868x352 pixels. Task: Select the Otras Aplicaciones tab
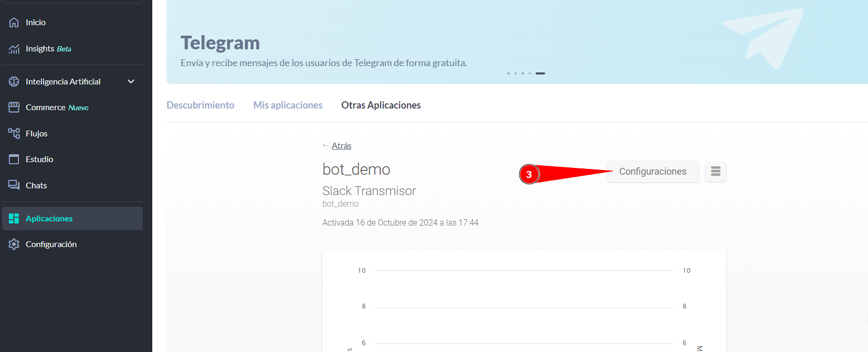[x=381, y=105]
